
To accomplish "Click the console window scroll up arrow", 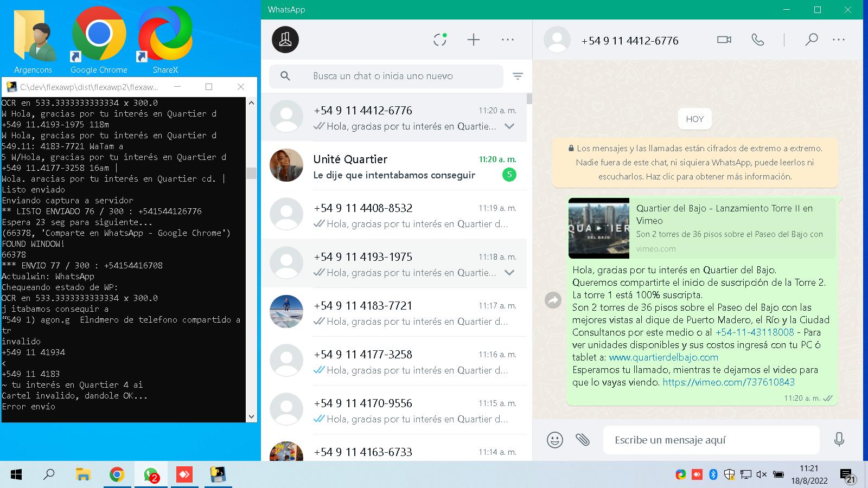I will [x=251, y=102].
